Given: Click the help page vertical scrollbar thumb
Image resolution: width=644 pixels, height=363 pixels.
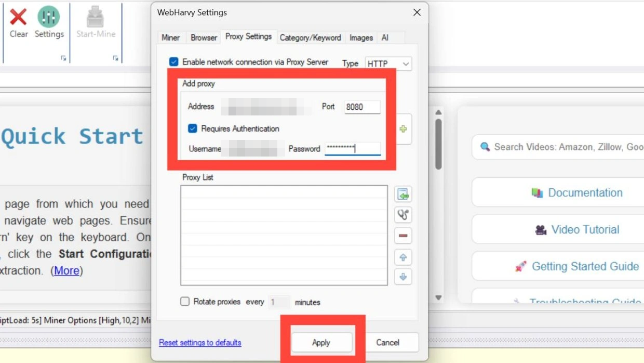Looking at the screenshot, I should point(438,144).
